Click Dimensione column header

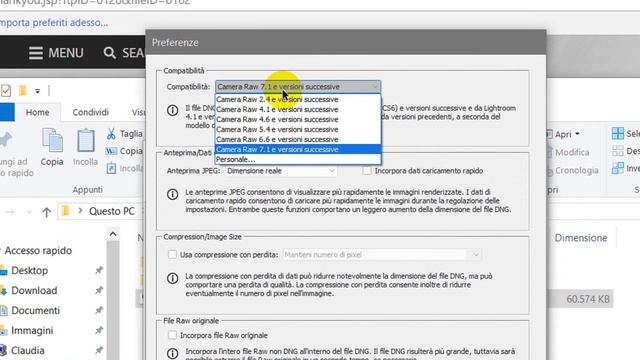581,238
